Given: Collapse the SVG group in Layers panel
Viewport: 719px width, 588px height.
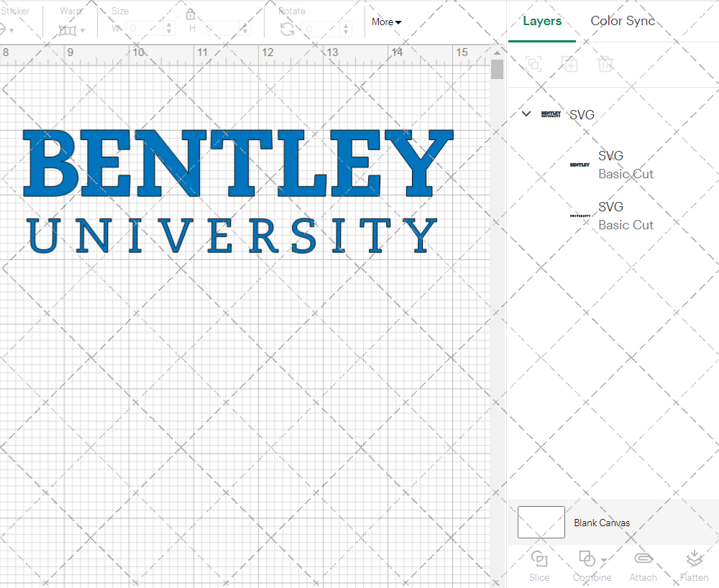Looking at the screenshot, I should (x=526, y=114).
